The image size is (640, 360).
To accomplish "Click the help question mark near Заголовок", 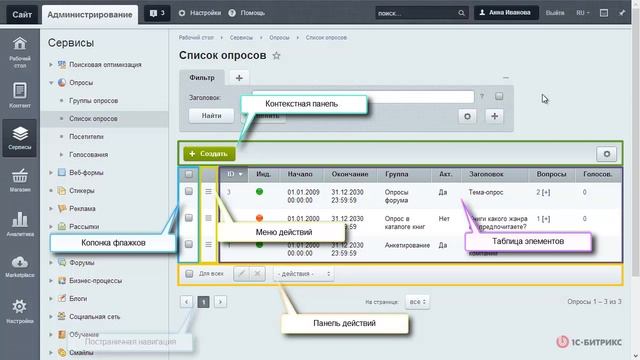I will (482, 97).
